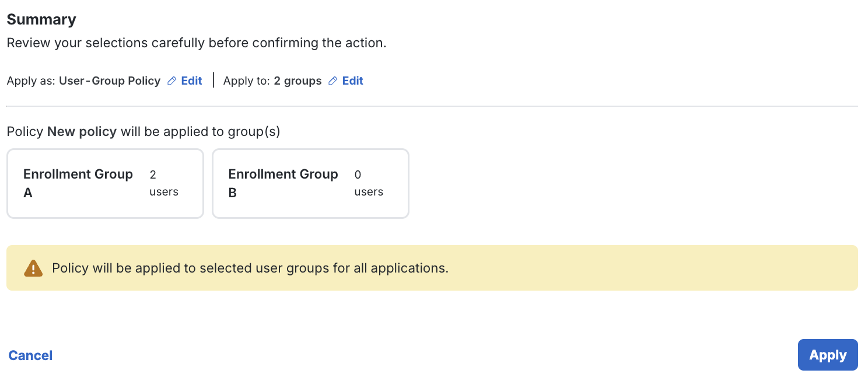Click the User-Group Policy label
868x377 pixels.
click(110, 81)
